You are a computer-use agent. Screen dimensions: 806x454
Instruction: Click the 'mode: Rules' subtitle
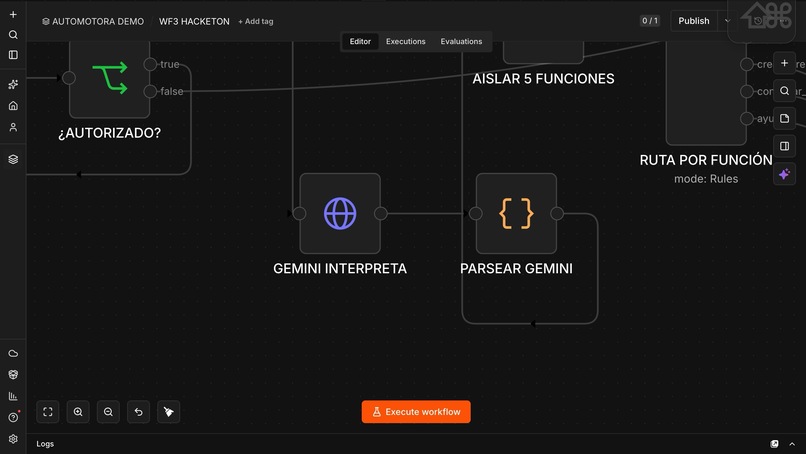(x=706, y=179)
